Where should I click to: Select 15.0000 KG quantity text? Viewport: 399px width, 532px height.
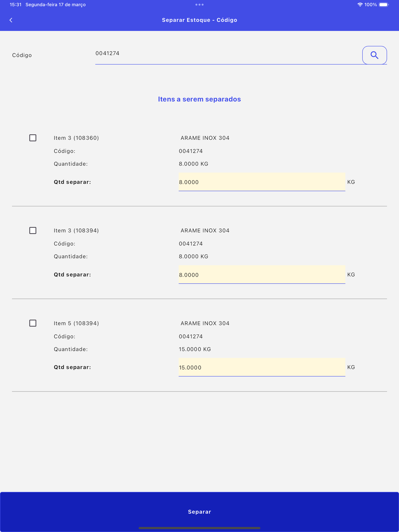[195, 349]
